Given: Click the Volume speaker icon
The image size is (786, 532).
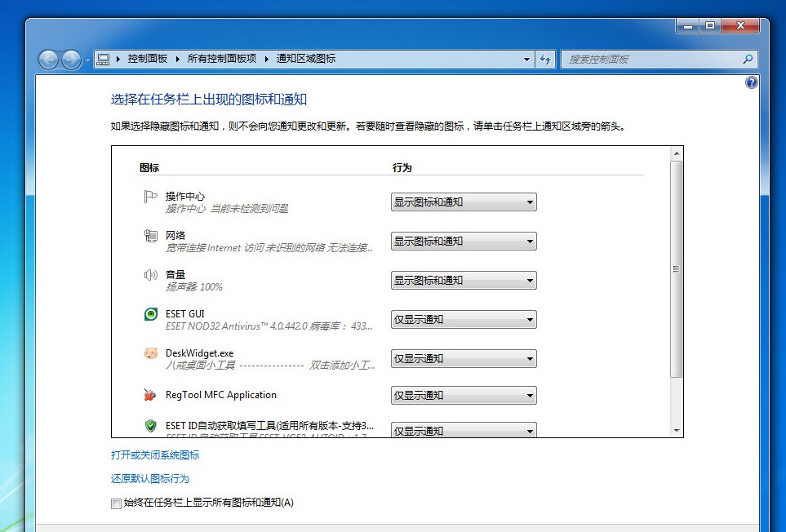Looking at the screenshot, I should [x=150, y=275].
